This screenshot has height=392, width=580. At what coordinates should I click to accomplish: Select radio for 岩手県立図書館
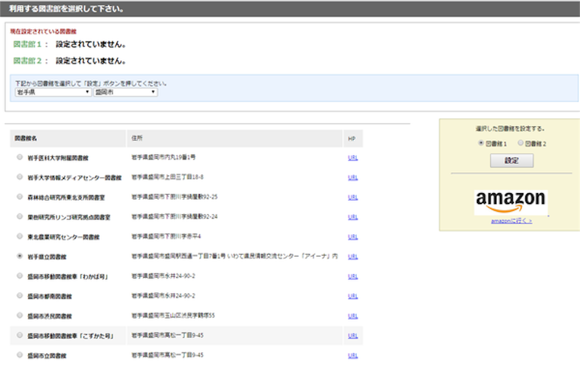[20, 256]
